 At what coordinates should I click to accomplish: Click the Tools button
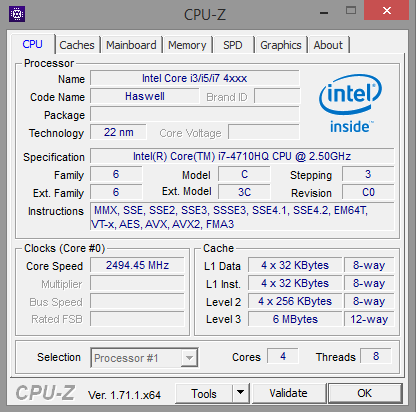204,393
